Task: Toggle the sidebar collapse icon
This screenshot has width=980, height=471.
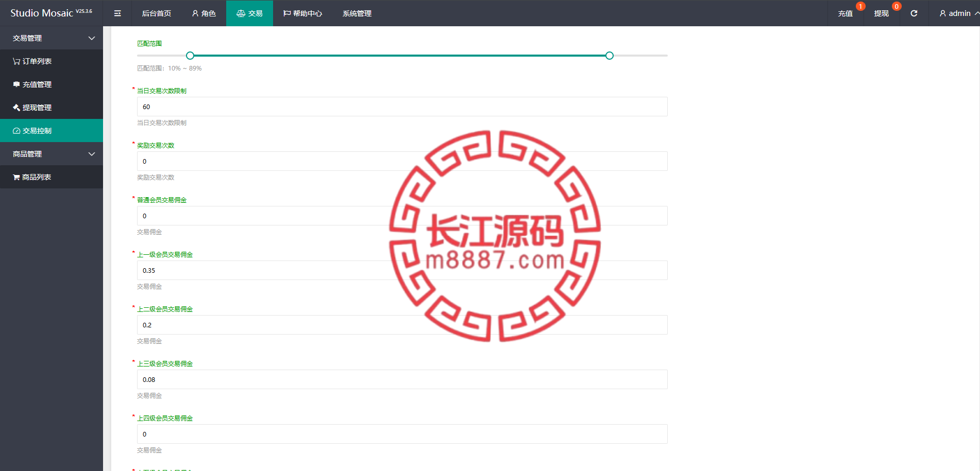Action: [x=117, y=13]
